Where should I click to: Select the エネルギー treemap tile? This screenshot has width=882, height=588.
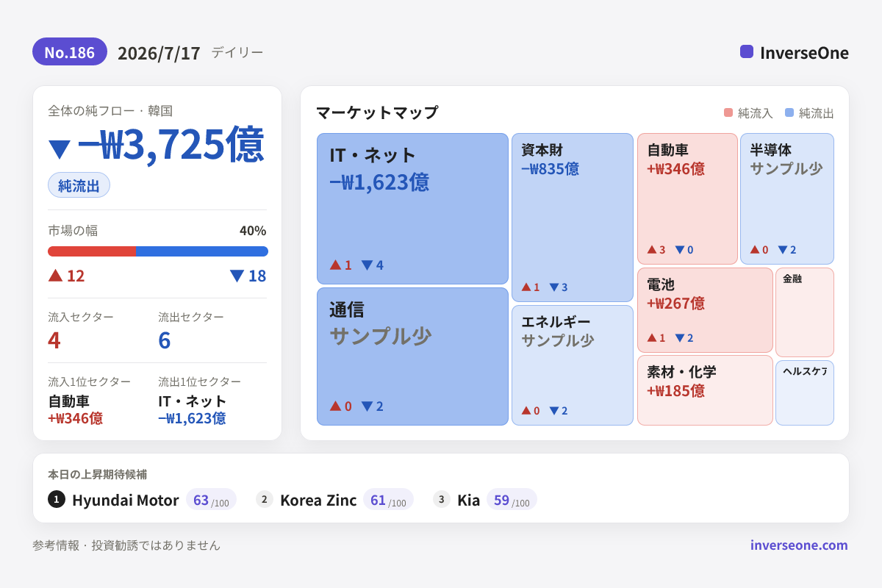point(573,365)
